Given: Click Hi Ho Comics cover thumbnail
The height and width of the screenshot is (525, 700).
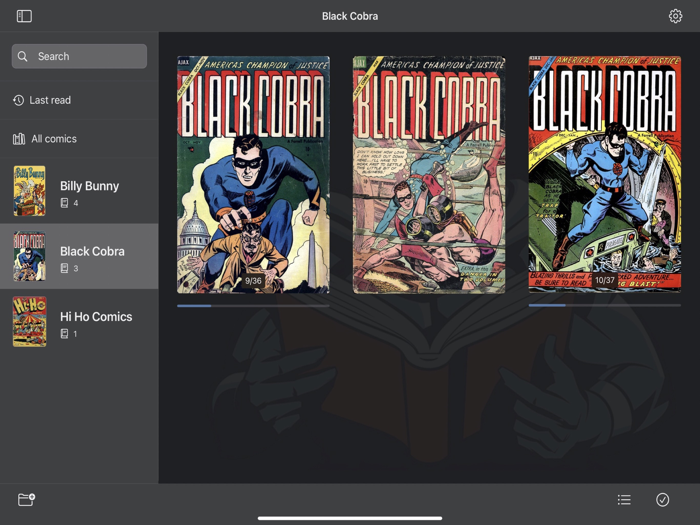Looking at the screenshot, I should tap(29, 321).
